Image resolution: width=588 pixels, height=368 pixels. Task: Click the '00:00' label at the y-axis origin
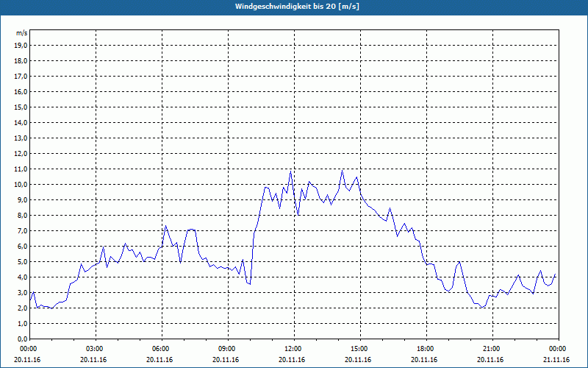tap(29, 349)
